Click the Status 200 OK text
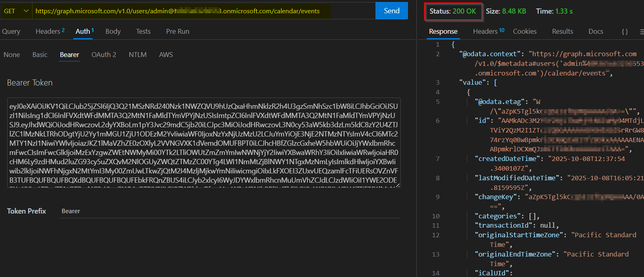The height and width of the screenshot is (277, 644). (453, 11)
